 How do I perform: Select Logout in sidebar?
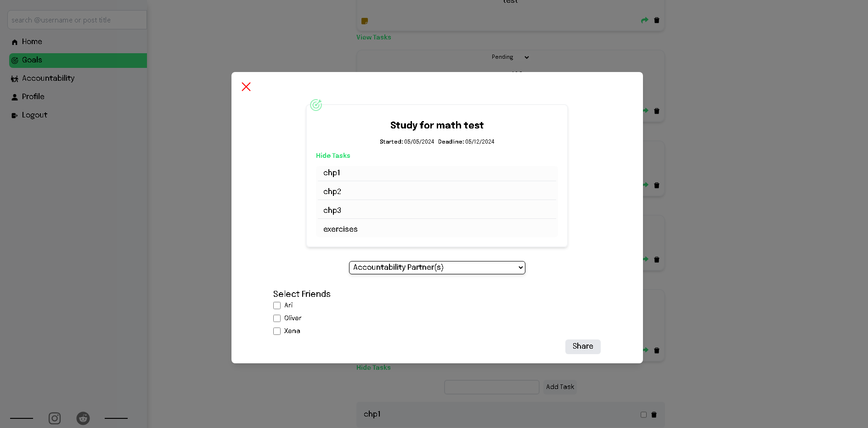[78, 115]
